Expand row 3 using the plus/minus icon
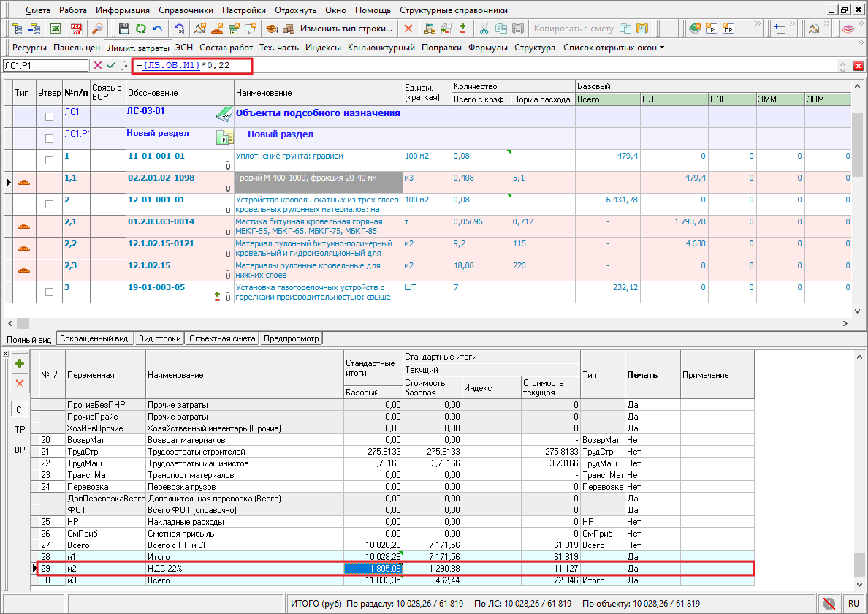Viewport: 868px width, 614px height. 217,296
